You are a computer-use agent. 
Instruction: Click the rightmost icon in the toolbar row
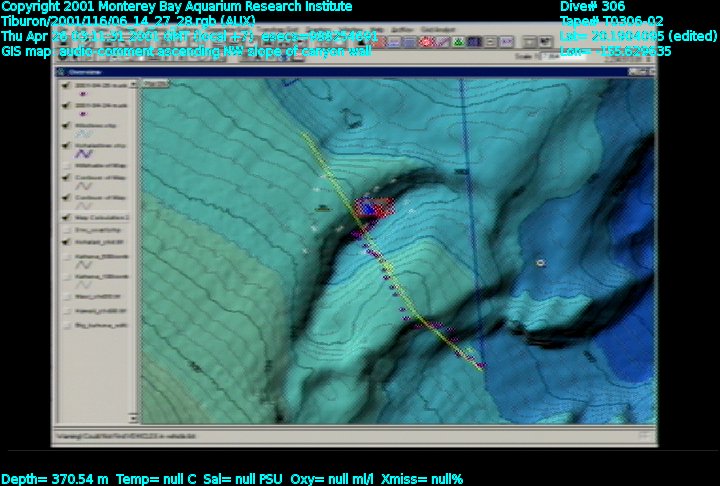(x=543, y=42)
